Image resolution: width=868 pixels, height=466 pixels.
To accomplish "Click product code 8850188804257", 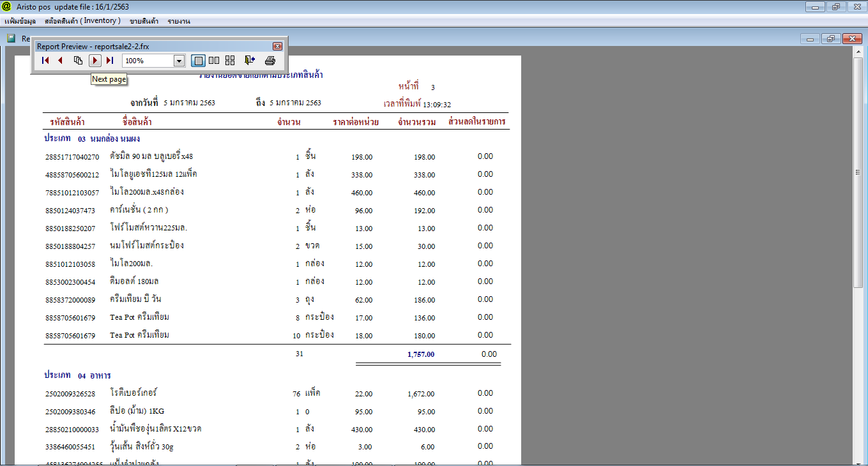I will (70, 246).
